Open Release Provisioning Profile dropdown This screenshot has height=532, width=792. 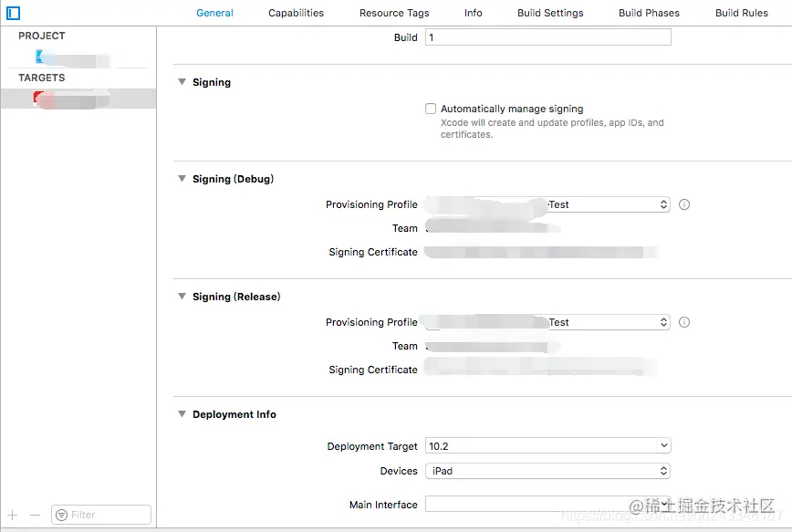pyautogui.click(x=547, y=322)
